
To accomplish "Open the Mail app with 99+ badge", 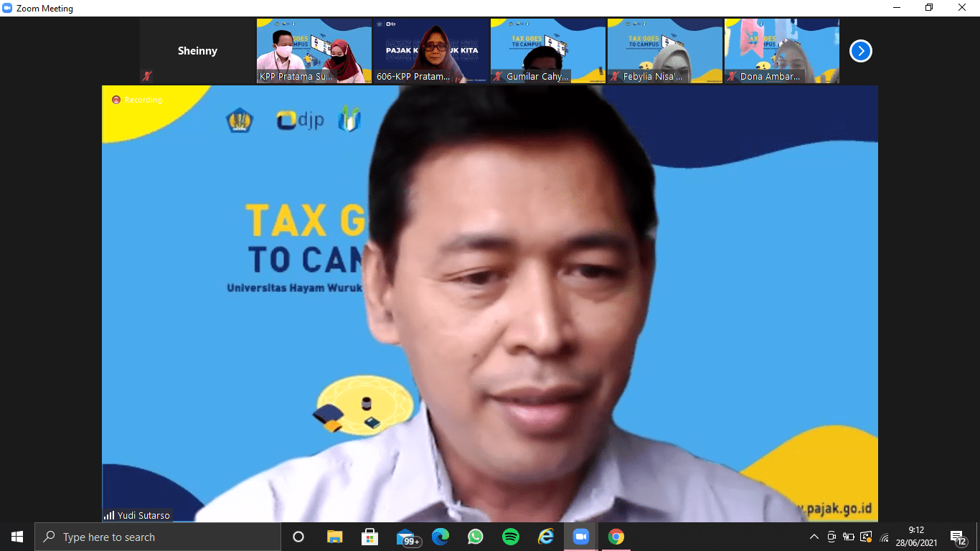I will click(406, 537).
